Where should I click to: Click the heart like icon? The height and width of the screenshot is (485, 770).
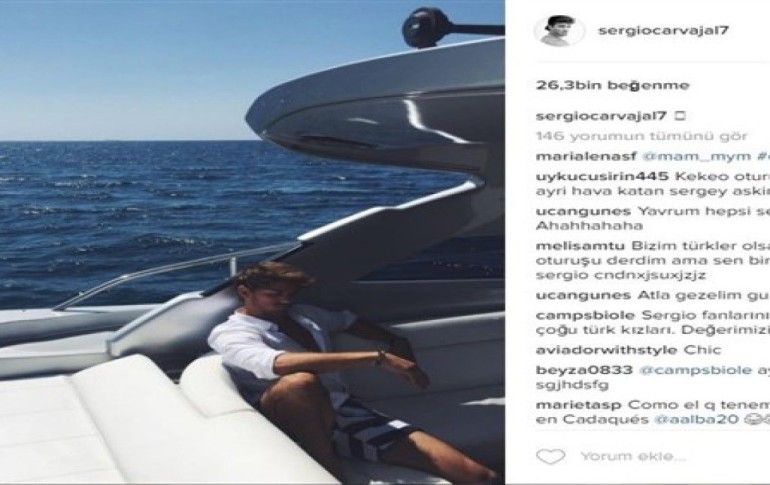[550, 457]
